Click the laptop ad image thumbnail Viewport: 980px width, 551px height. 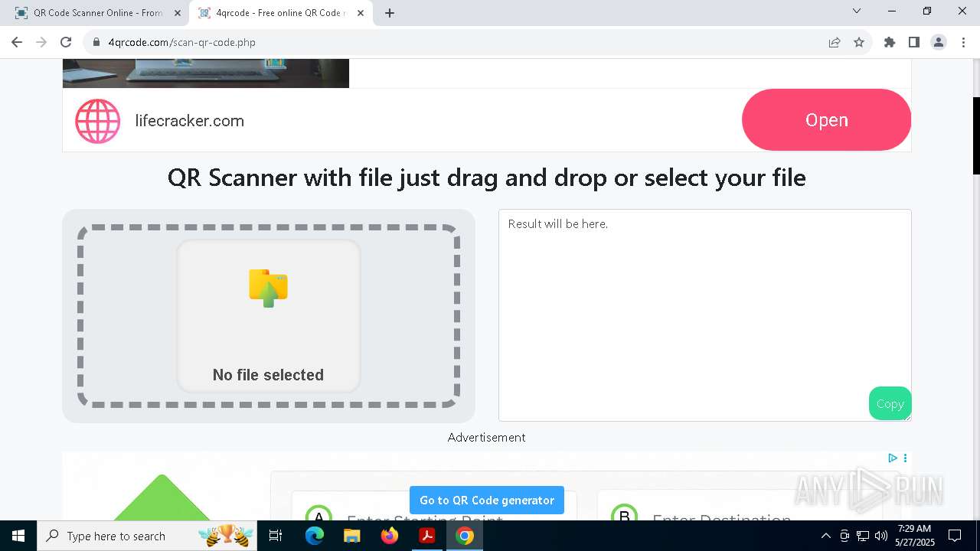click(206, 73)
